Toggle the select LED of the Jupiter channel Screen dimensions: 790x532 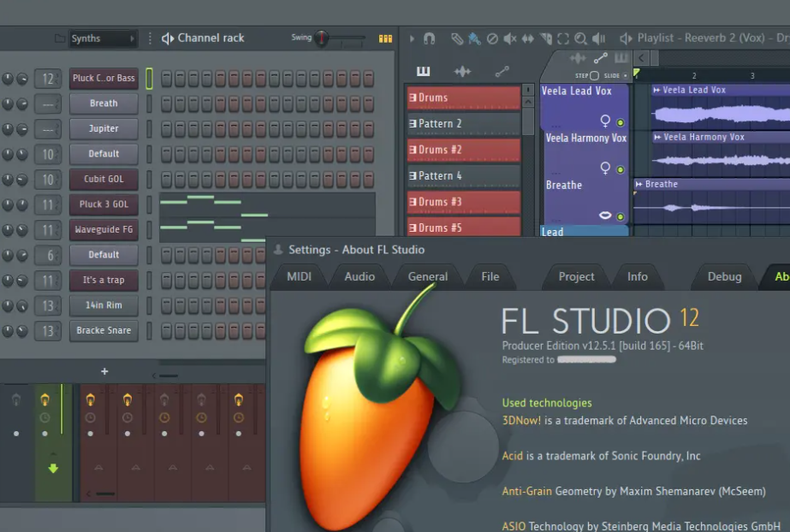click(149, 129)
